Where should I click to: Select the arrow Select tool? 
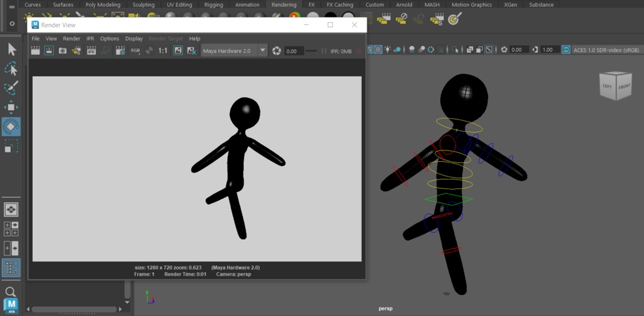[11, 49]
